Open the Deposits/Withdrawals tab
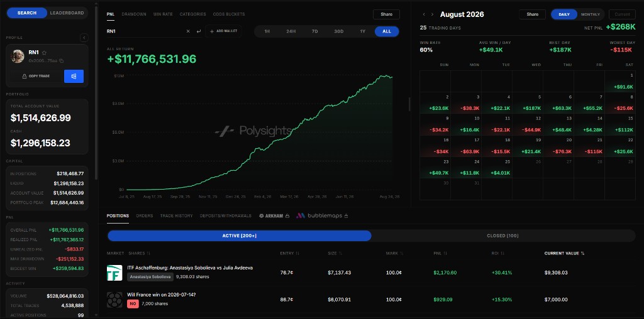644x319 pixels. click(x=226, y=215)
